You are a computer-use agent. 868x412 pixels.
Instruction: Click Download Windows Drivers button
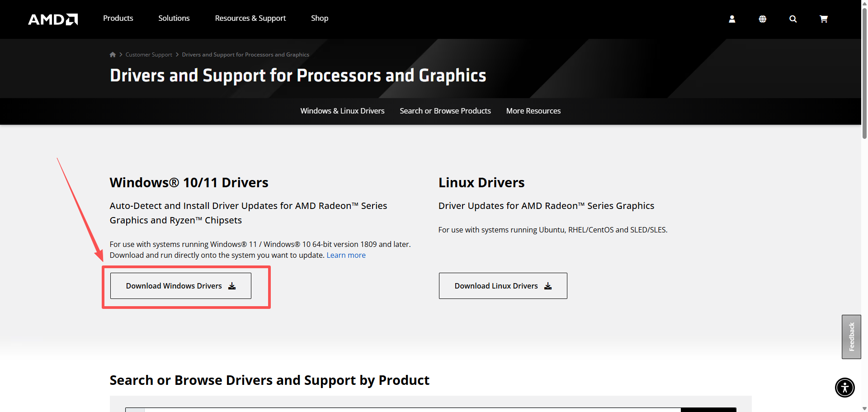point(181,286)
